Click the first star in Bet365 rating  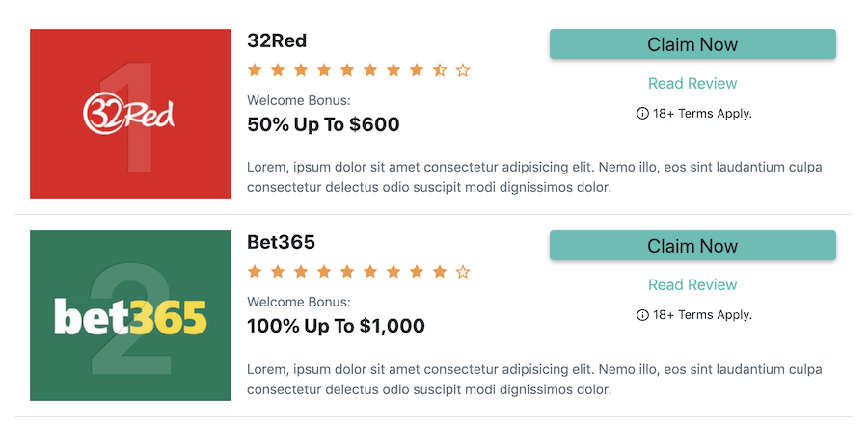tap(254, 272)
